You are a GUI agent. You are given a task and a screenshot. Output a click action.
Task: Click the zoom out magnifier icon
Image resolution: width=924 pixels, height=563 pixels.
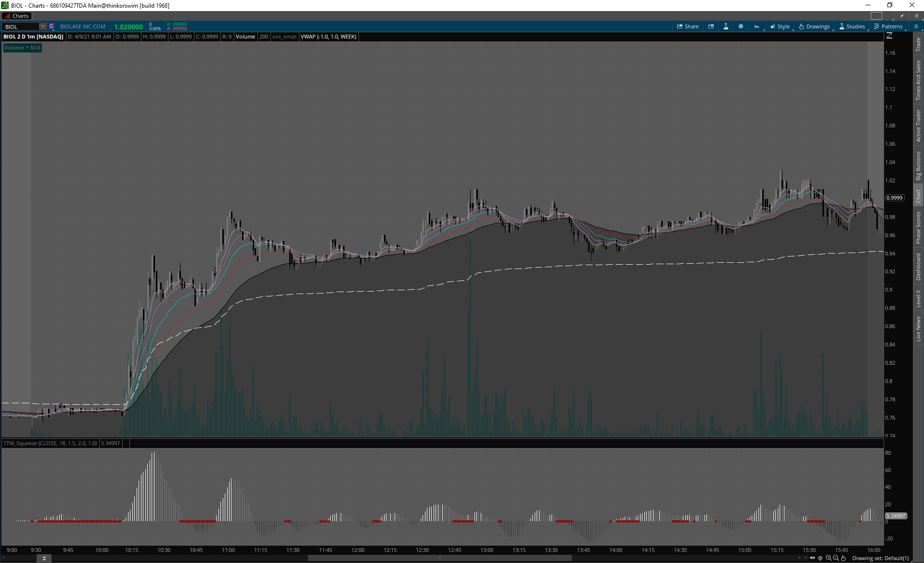(836, 558)
